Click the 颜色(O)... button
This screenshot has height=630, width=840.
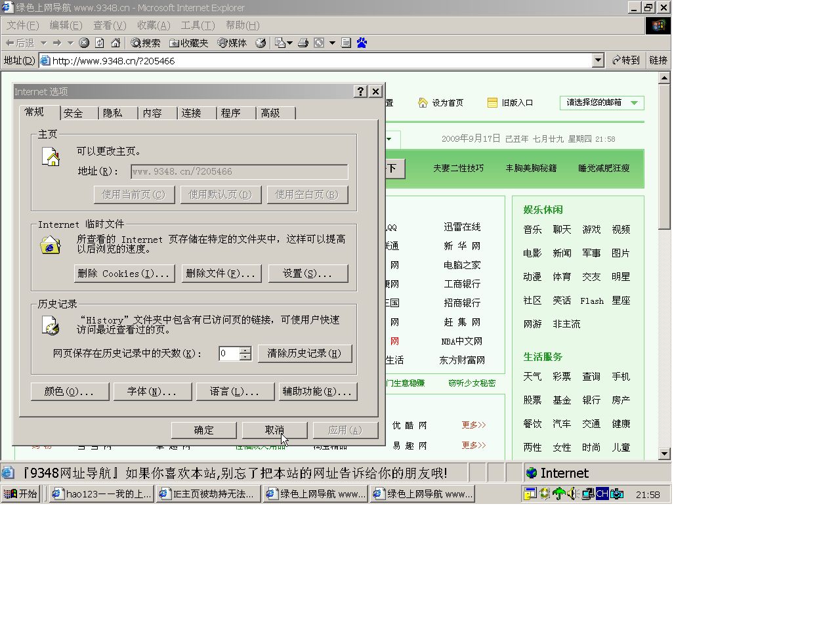pyautogui.click(x=69, y=391)
